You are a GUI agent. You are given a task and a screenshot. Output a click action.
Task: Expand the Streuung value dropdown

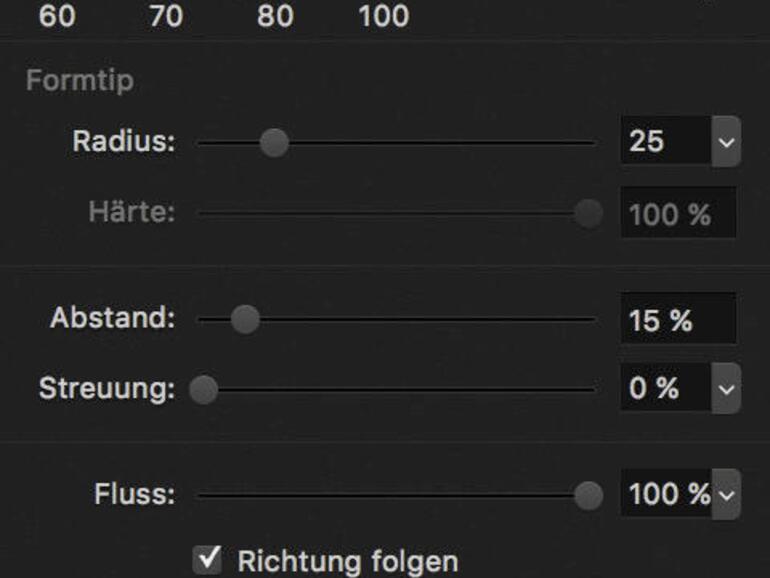click(726, 389)
